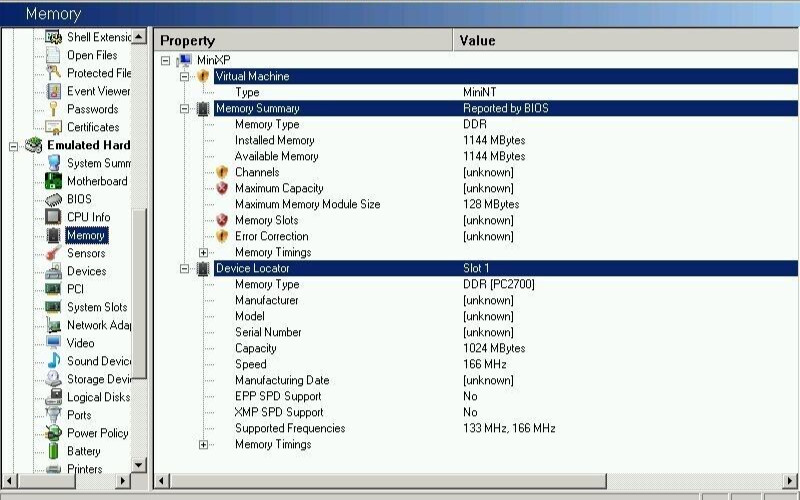Click the Battery icon
The width and height of the screenshot is (800, 500).
click(x=53, y=451)
